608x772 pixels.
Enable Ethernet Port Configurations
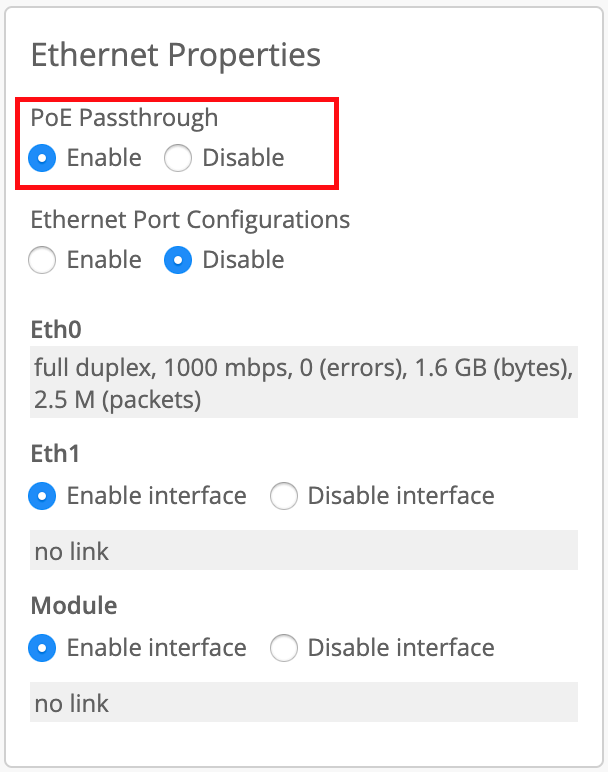pos(42,260)
